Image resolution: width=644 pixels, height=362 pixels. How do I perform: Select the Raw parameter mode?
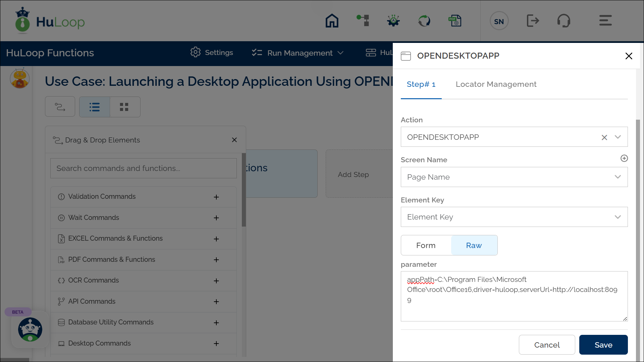474,245
